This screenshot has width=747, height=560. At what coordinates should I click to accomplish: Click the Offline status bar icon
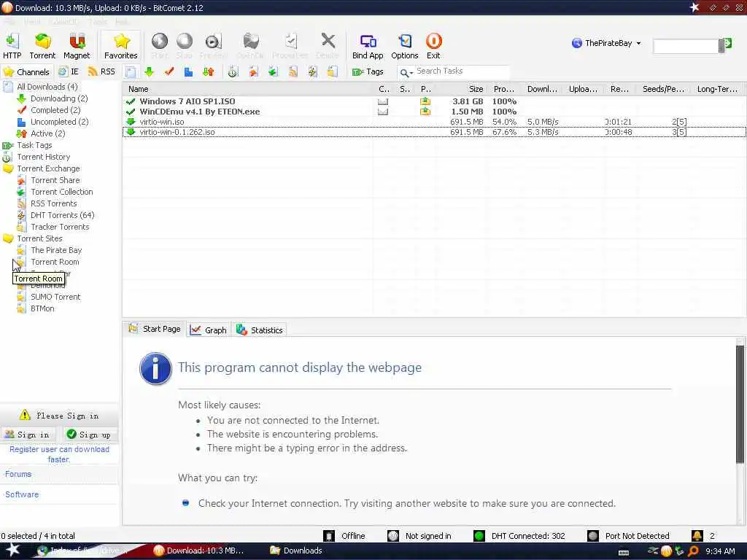(329, 536)
